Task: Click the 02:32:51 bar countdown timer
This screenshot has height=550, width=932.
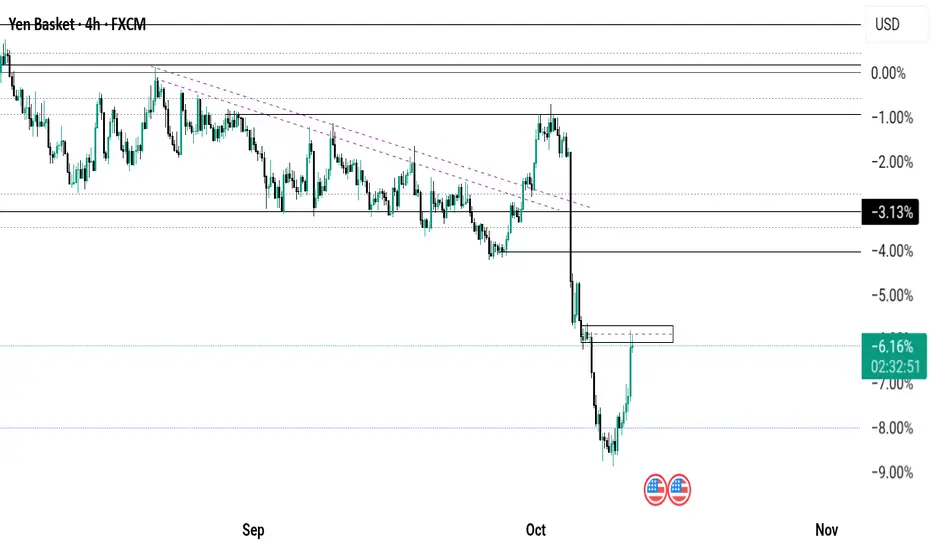Action: click(x=892, y=365)
